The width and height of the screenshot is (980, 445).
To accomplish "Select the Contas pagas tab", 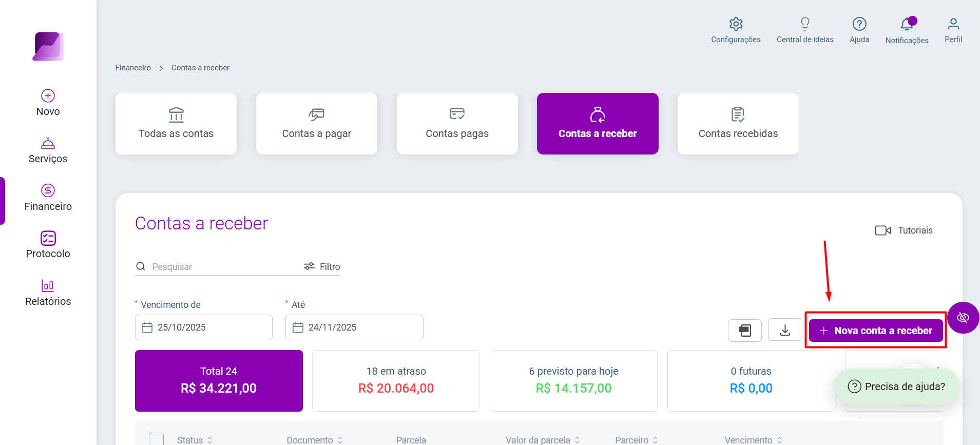I will point(457,124).
